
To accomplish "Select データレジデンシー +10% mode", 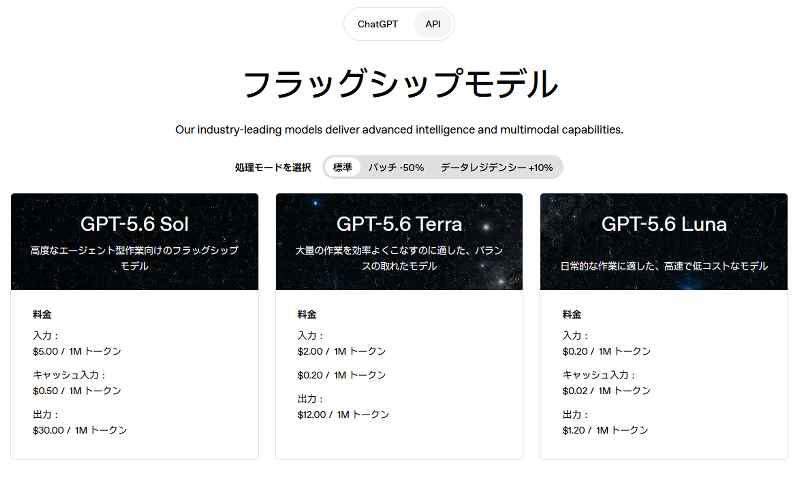I will coord(496,167).
